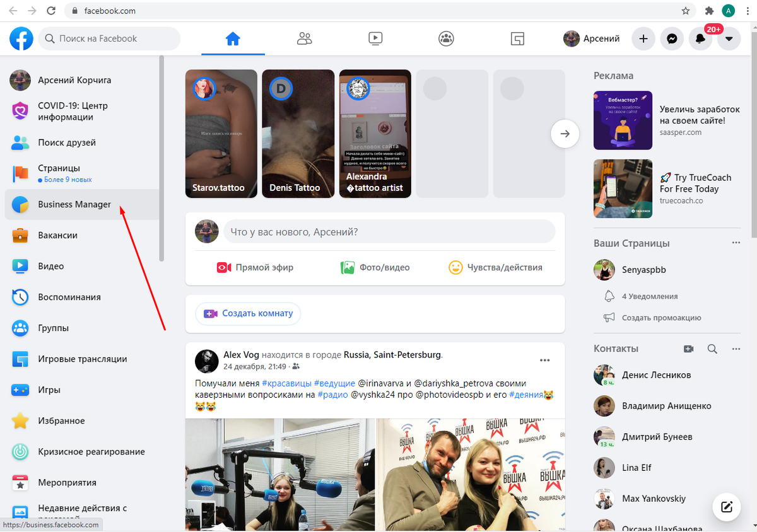Viewport: 757px width, 532px height.
Task: Open the #радио hashtag link
Action: 332,395
